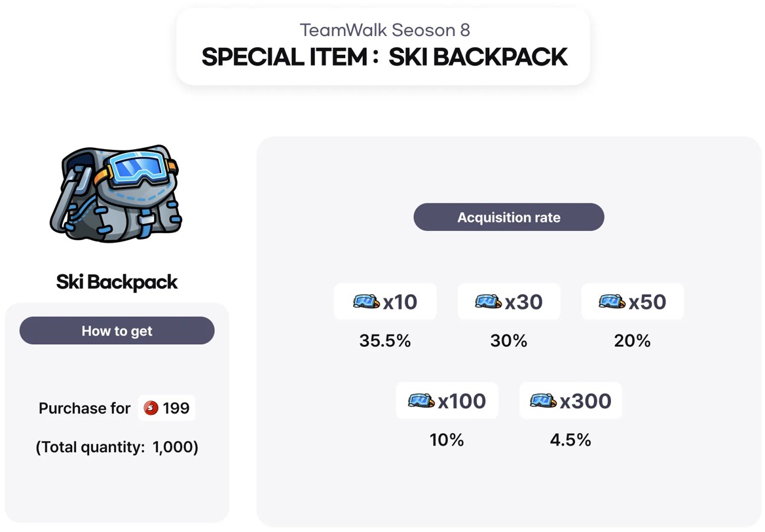Click the Ski Backpack item illustration
Screen dimensions: 765x532
(116, 194)
